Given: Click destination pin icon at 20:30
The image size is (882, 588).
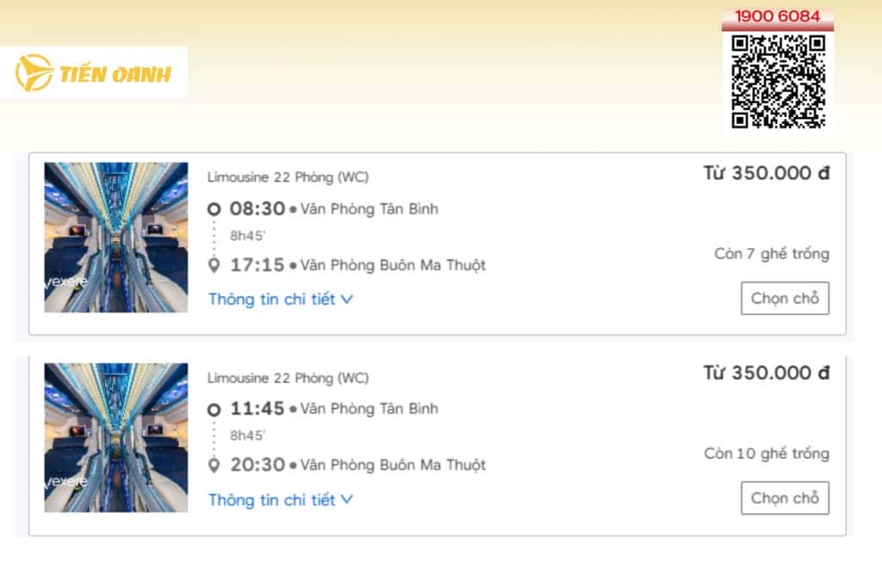Looking at the screenshot, I should [214, 465].
